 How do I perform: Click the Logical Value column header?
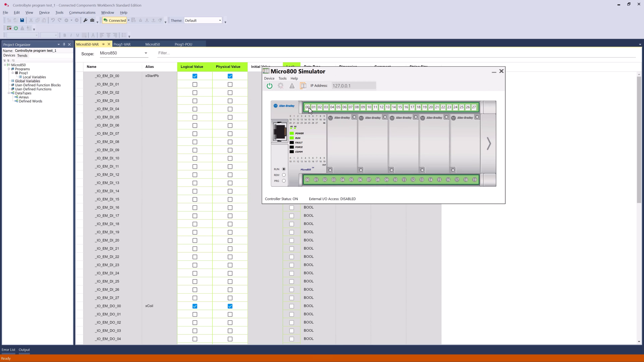pyautogui.click(x=195, y=67)
